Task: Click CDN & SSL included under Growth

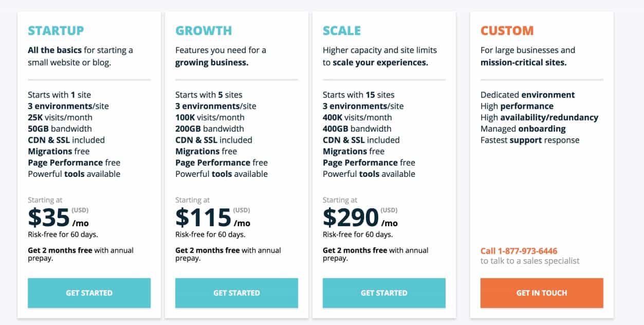Action: pos(213,140)
